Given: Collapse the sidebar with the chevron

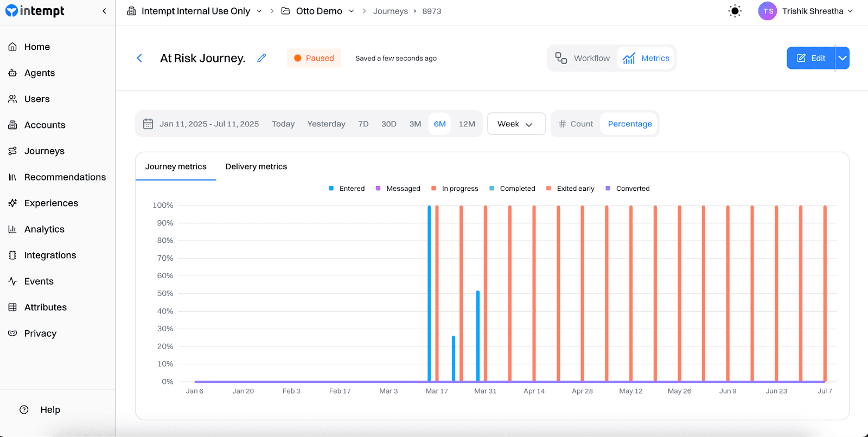Looking at the screenshot, I should (104, 11).
